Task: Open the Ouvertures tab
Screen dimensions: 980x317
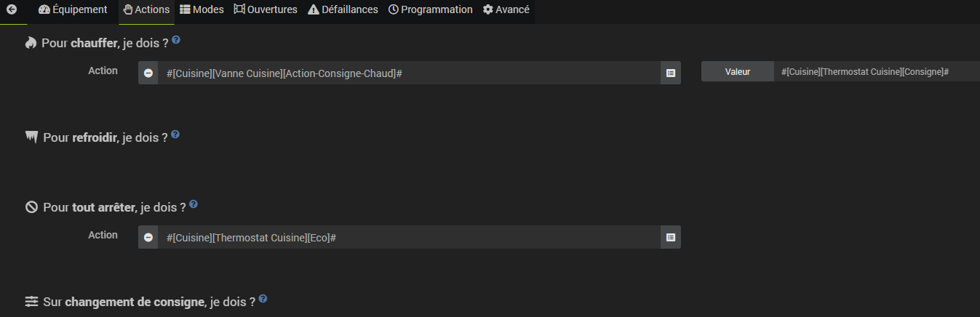Action: [266, 10]
